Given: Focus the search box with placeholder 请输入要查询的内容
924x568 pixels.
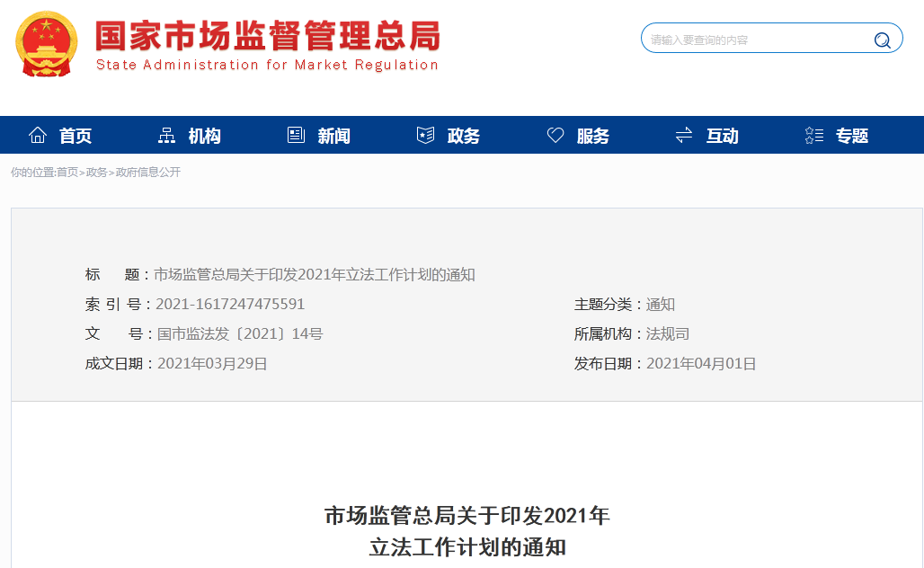Looking at the screenshot, I should pos(755,40).
